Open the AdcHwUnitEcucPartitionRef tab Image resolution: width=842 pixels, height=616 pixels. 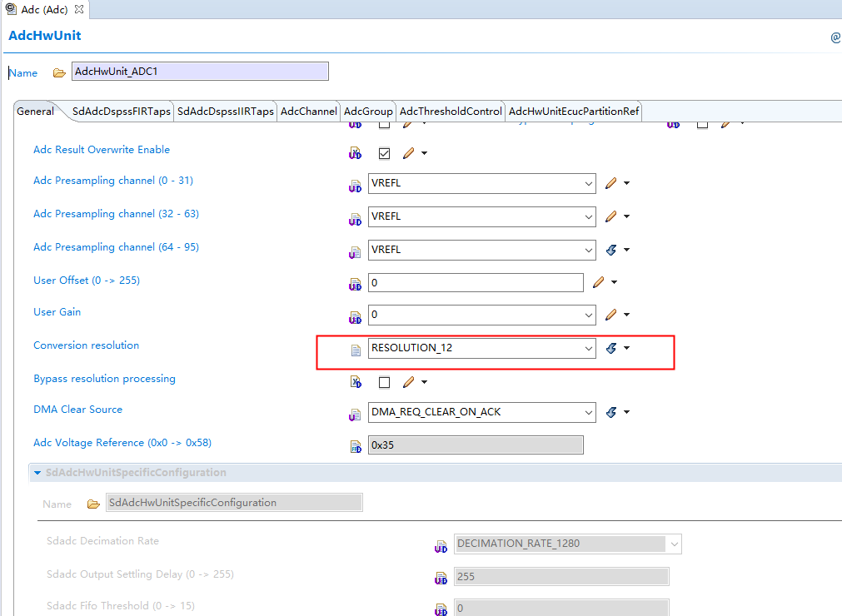(x=574, y=111)
